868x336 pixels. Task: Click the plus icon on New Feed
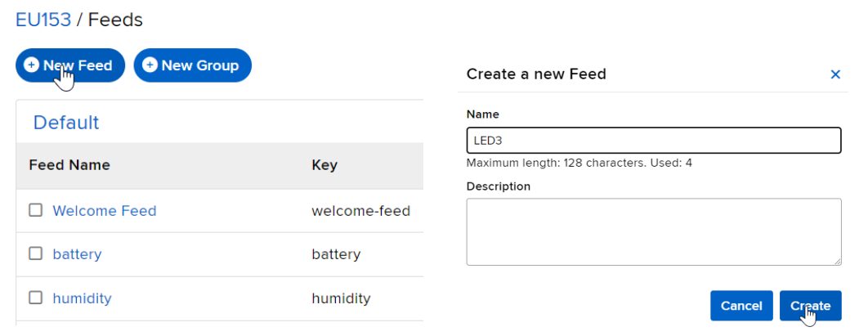(x=32, y=65)
